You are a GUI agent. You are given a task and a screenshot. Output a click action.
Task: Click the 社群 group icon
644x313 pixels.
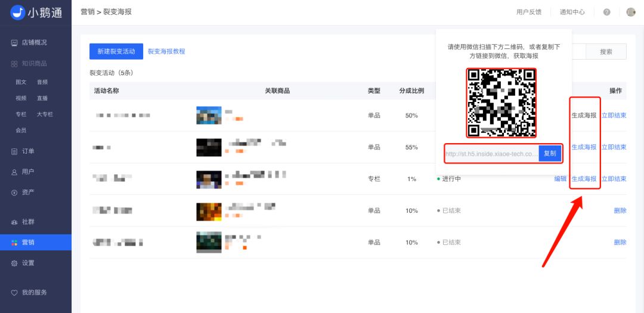[14, 222]
